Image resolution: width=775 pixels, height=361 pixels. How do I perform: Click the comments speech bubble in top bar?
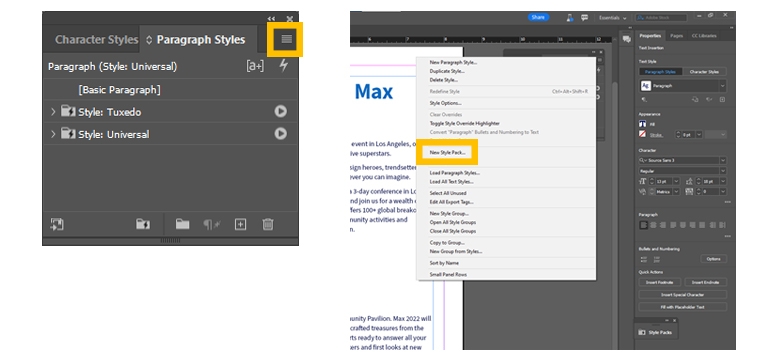tap(584, 17)
